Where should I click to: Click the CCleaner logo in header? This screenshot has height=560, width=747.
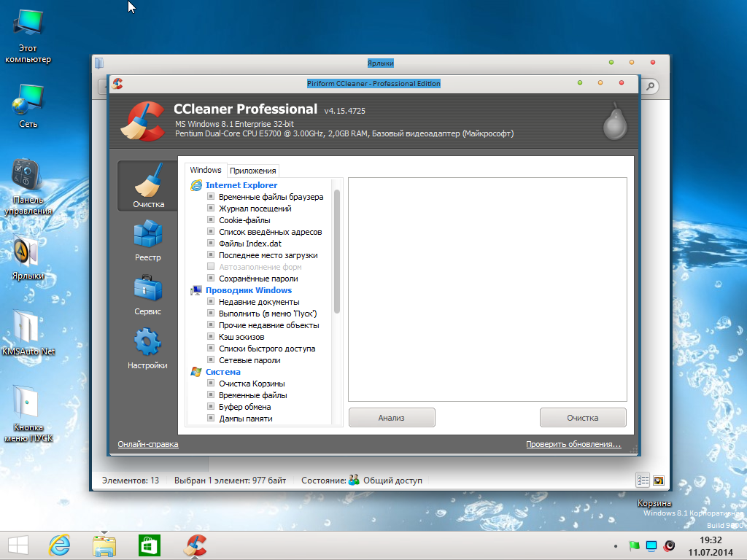[142, 121]
